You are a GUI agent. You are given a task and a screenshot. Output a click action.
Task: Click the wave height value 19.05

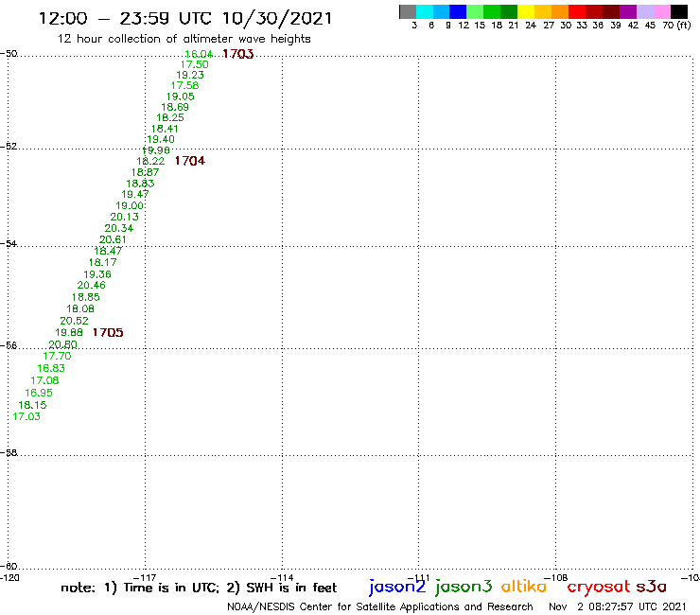(x=180, y=97)
